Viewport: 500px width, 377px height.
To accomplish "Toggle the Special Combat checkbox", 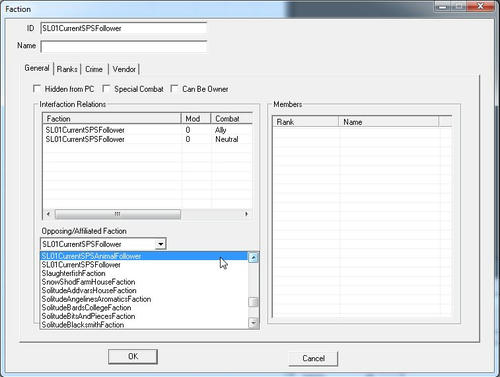I will click(x=106, y=89).
